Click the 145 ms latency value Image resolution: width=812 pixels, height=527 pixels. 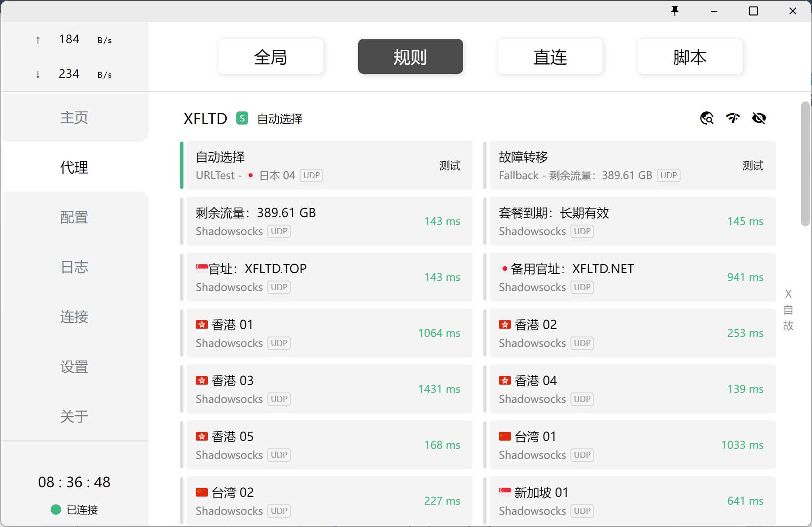745,221
